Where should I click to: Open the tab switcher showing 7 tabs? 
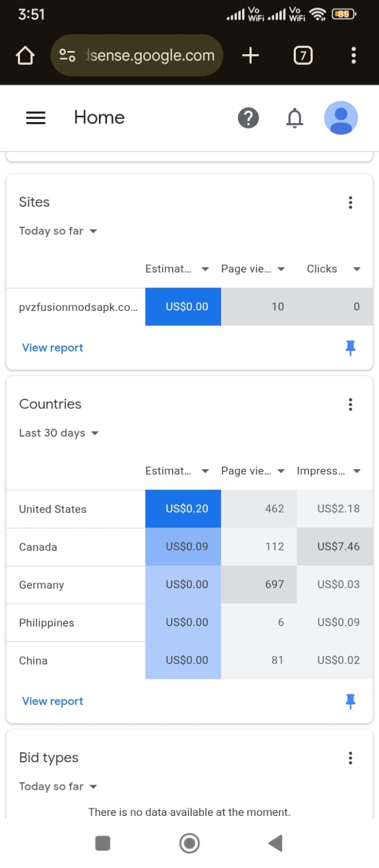point(303,55)
